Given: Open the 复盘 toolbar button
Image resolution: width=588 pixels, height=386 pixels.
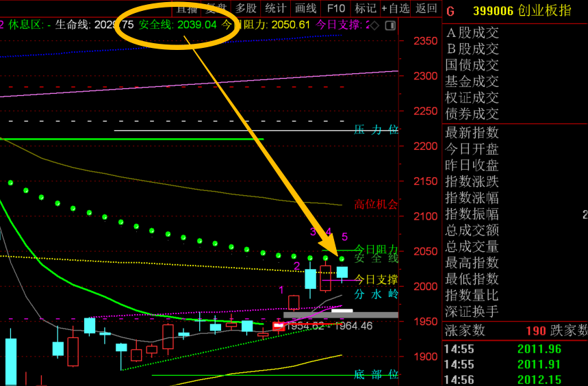Looking at the screenshot, I should (216, 8).
